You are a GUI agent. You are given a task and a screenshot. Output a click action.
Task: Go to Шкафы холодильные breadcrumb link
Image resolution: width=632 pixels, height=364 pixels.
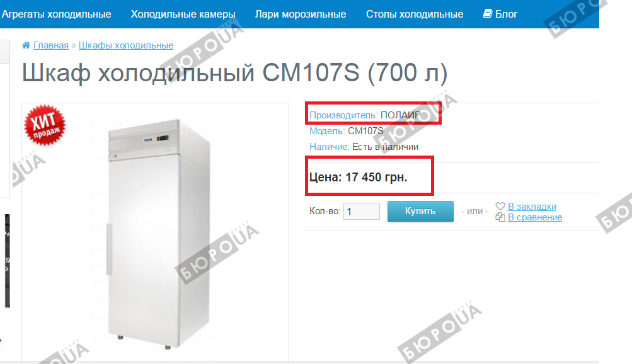[126, 45]
